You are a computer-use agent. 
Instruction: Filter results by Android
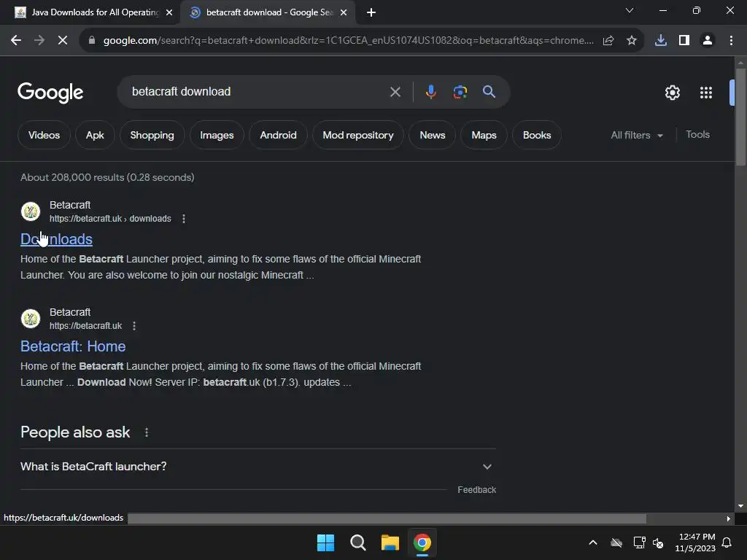point(278,135)
